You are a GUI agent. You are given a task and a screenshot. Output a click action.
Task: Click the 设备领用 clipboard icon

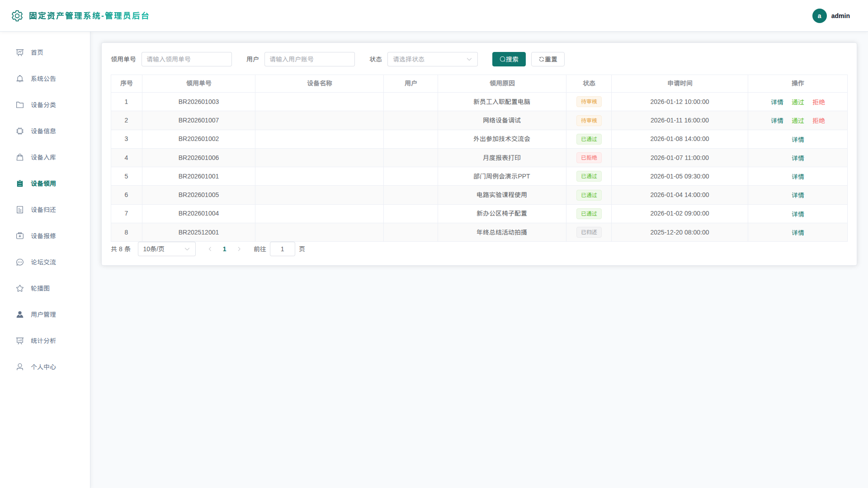(20, 183)
